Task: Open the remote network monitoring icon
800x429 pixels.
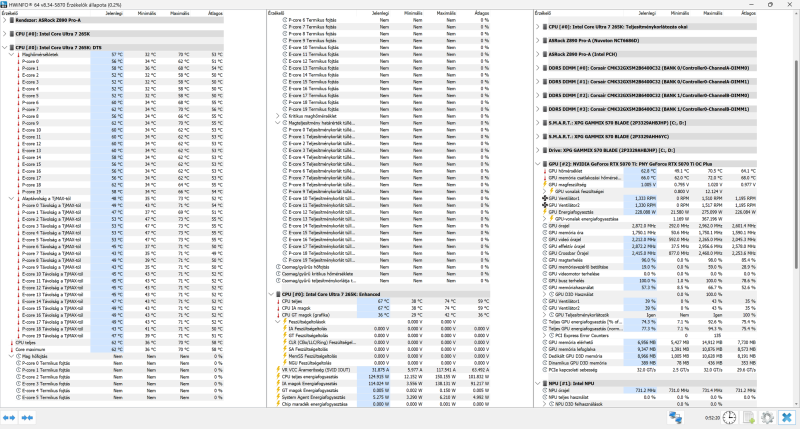Action: click(x=676, y=418)
